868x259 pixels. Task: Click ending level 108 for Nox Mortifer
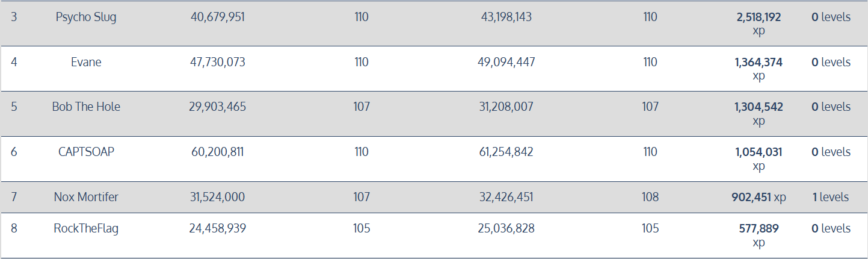(650, 197)
